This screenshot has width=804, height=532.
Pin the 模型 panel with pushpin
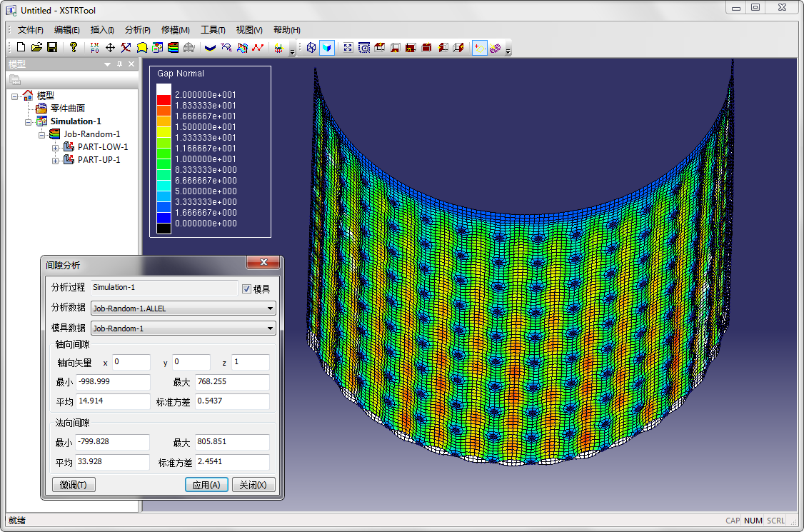[x=119, y=64]
